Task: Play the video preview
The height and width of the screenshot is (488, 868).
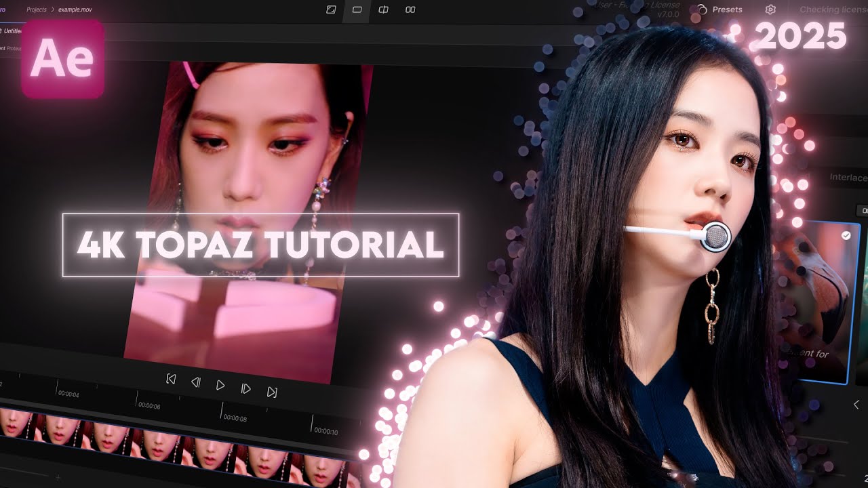Action: tap(220, 385)
